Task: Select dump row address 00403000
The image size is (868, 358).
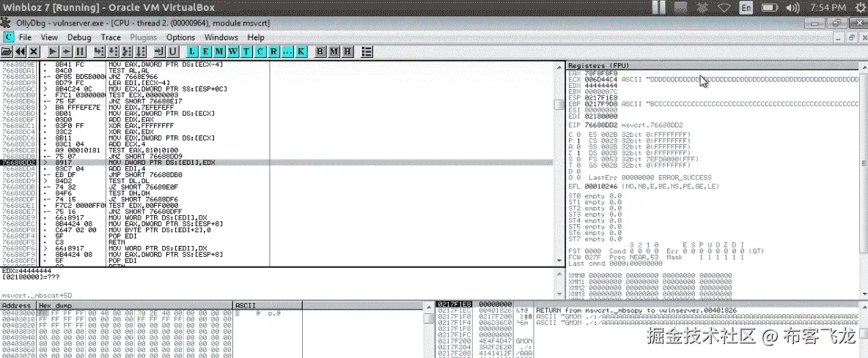Action: 18,313
